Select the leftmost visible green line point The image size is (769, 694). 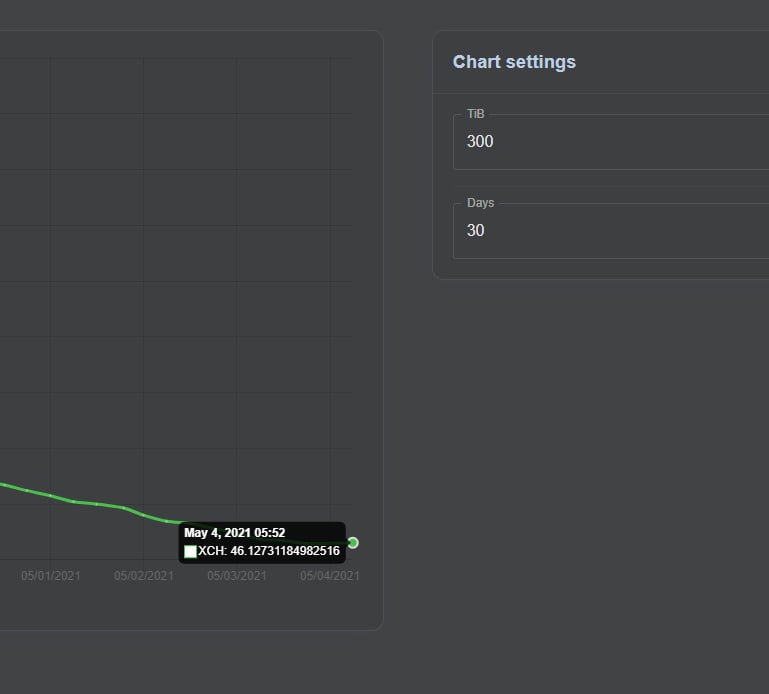tap(3, 484)
